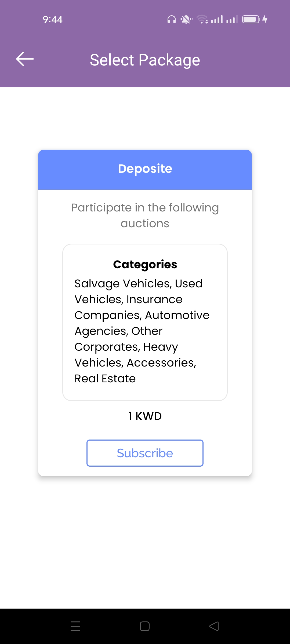Image resolution: width=290 pixels, height=644 pixels.
Task: Tap the battery indicator icon
Action: 251,20
